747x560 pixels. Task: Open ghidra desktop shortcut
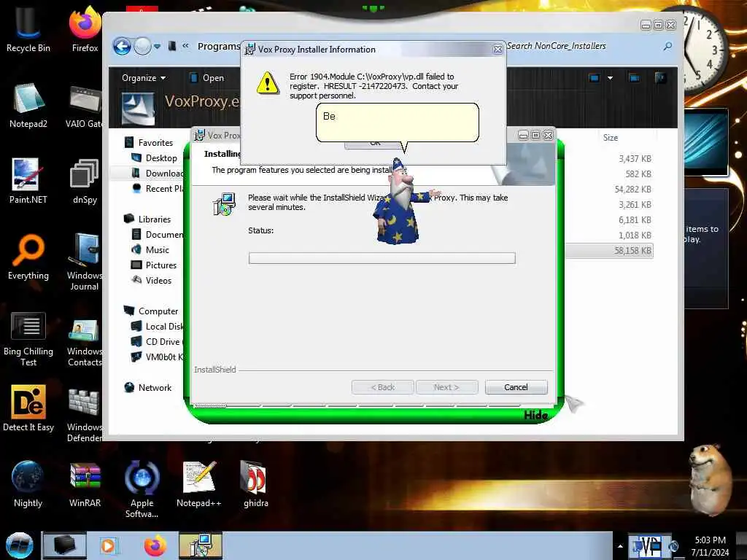[x=256, y=484]
